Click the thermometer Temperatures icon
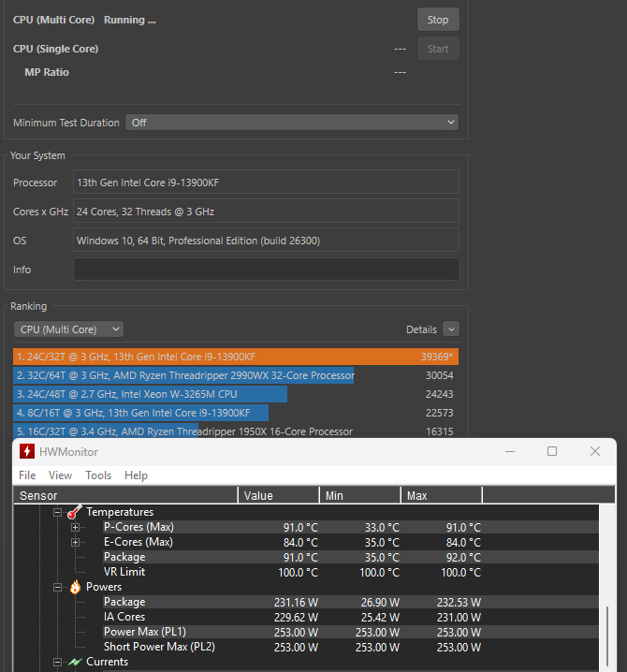627x672 pixels. (75, 512)
